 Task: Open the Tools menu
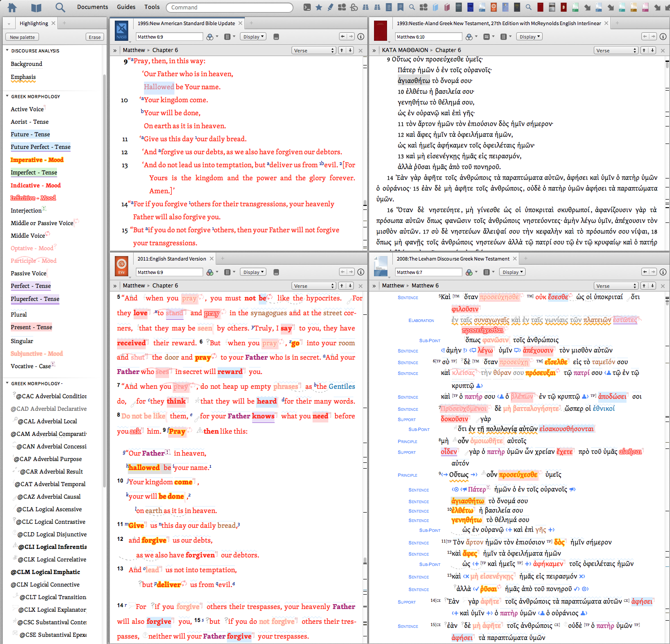tap(152, 7)
